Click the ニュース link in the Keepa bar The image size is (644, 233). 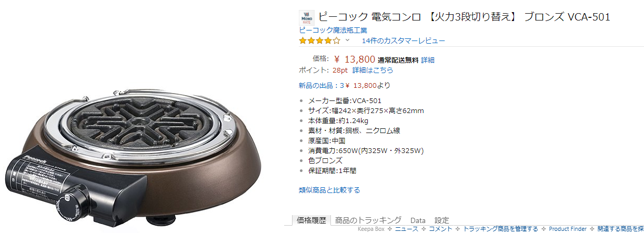point(406,229)
